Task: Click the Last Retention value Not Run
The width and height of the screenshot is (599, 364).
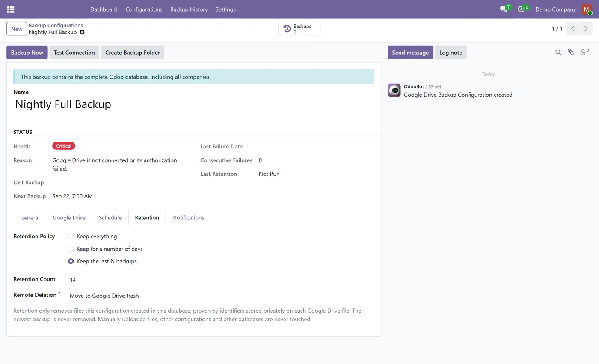Action: [x=269, y=174]
